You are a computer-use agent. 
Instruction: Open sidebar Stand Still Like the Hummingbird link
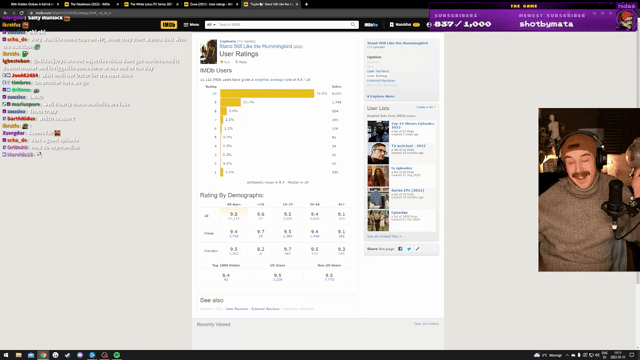(397, 43)
